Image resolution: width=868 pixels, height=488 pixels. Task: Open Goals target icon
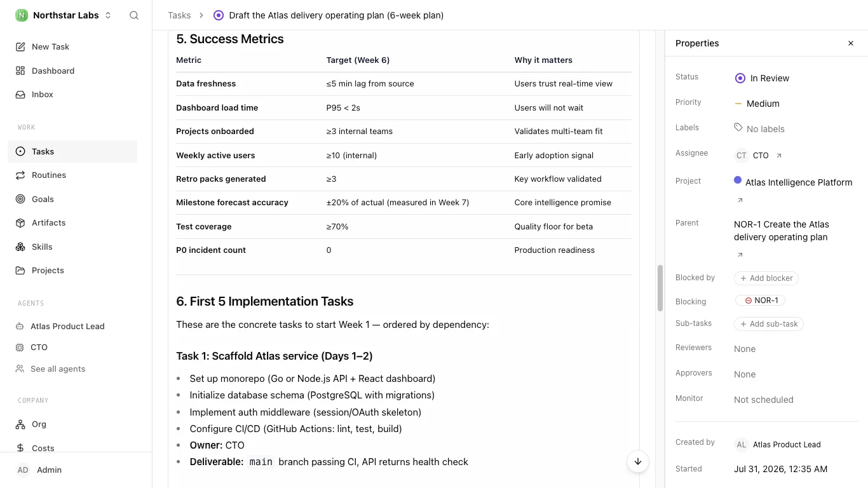(20, 199)
